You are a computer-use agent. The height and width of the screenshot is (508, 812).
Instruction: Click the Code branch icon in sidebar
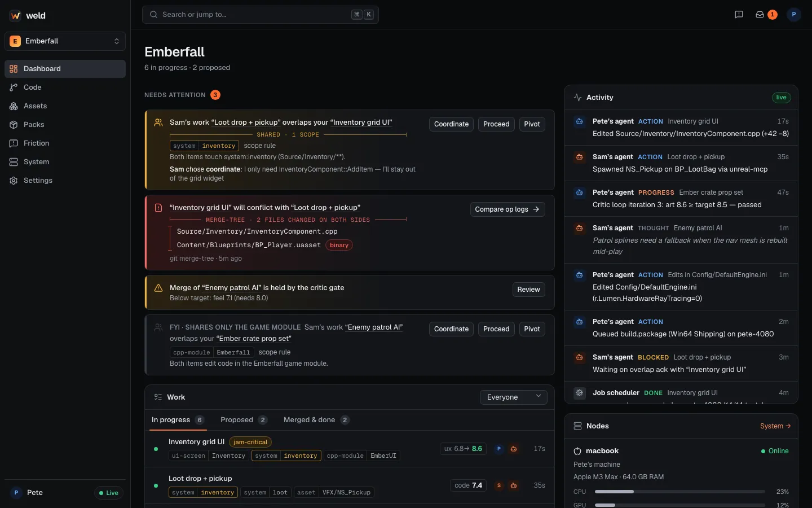coord(14,87)
